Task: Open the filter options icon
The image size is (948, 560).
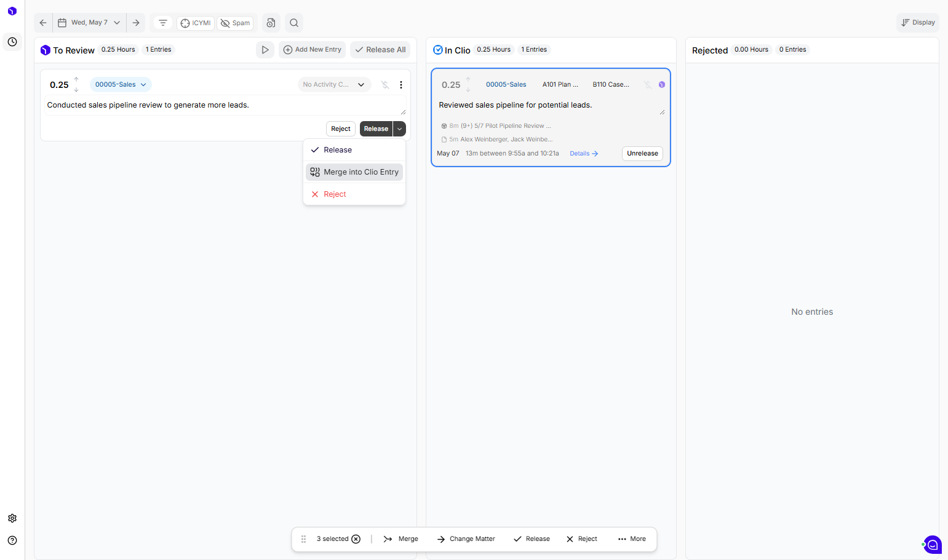Action: coord(163,23)
